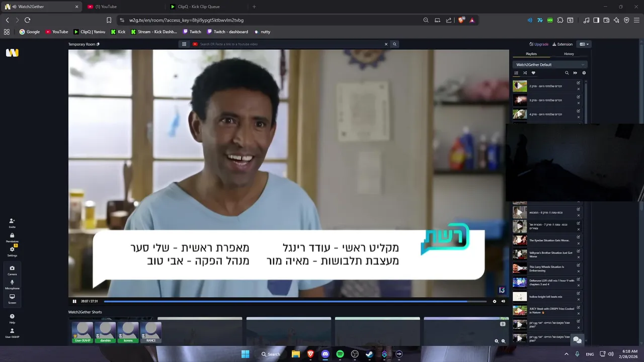
Task: Remove playlist item פרק 3
Action: pos(578,103)
